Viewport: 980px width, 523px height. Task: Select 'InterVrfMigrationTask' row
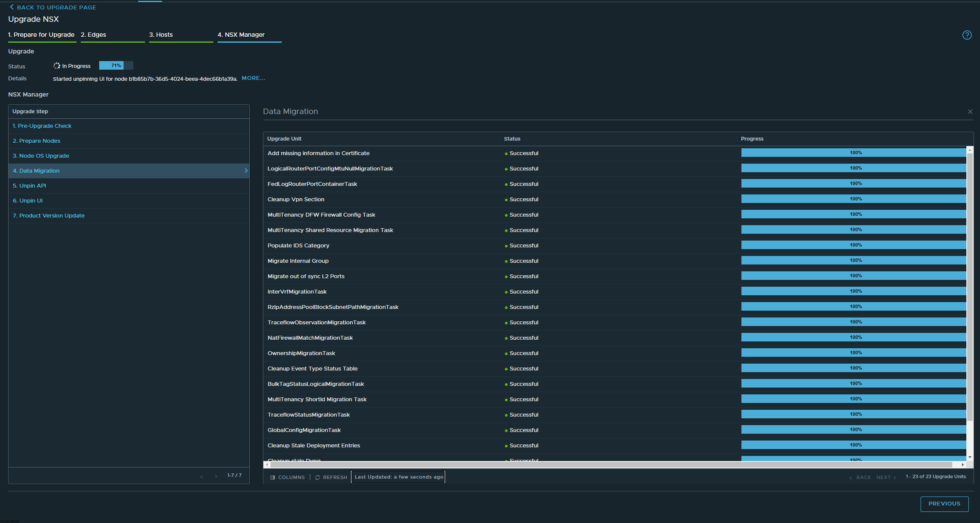point(615,292)
